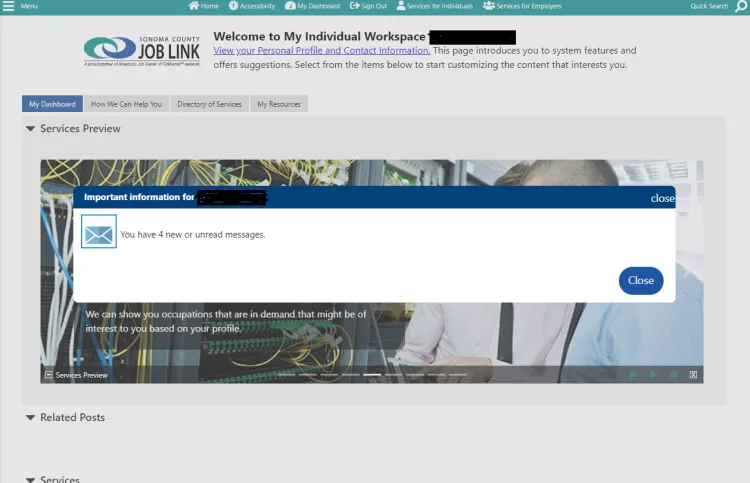
Task: Click Quick Search text
Action: click(709, 6)
